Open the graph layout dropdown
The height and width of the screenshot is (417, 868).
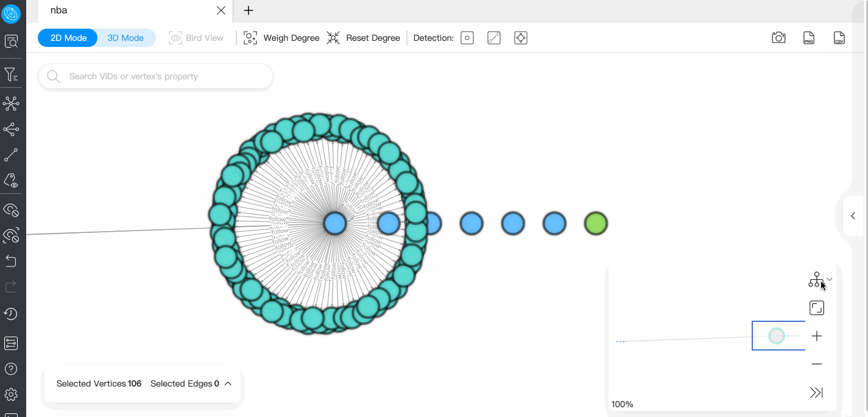(819, 280)
